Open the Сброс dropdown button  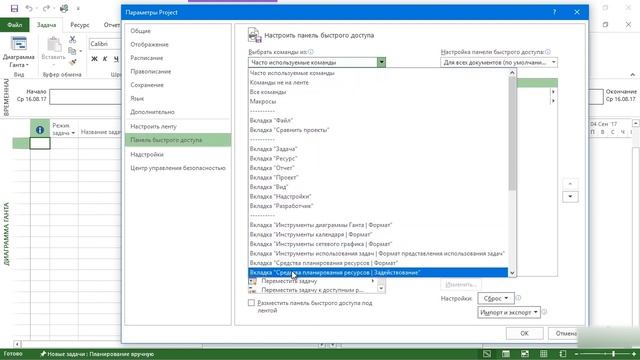tap(496, 298)
